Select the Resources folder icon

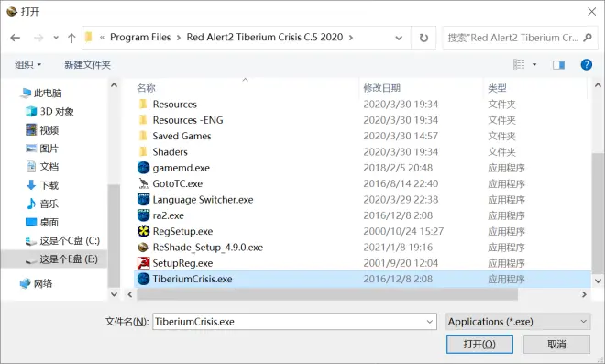pyautogui.click(x=143, y=105)
